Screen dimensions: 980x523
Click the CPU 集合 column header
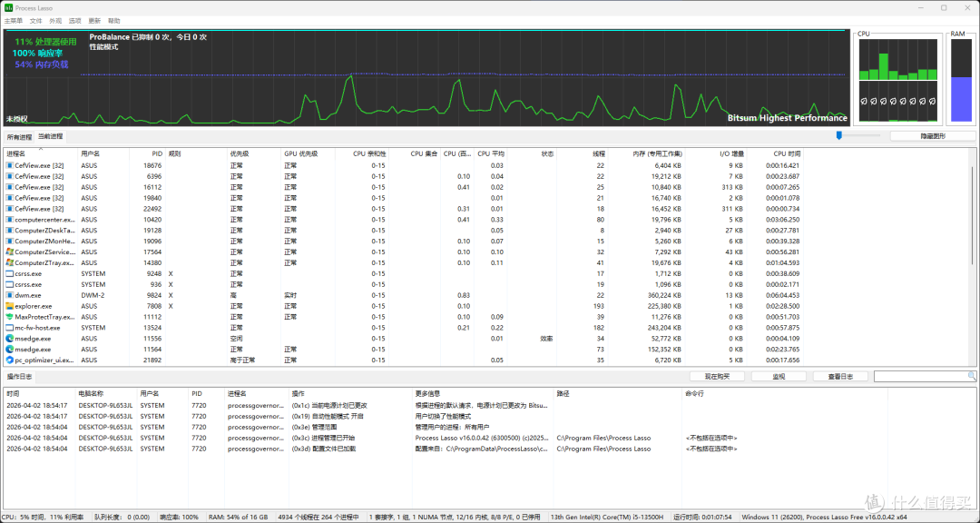[415, 153]
